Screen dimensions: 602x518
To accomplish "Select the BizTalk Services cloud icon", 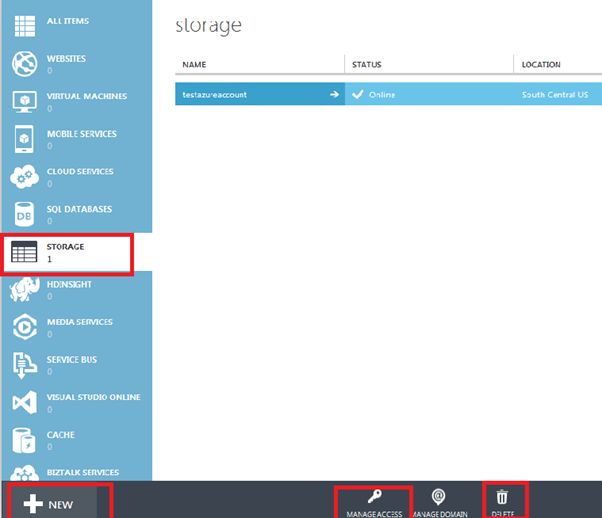I will tap(25, 473).
